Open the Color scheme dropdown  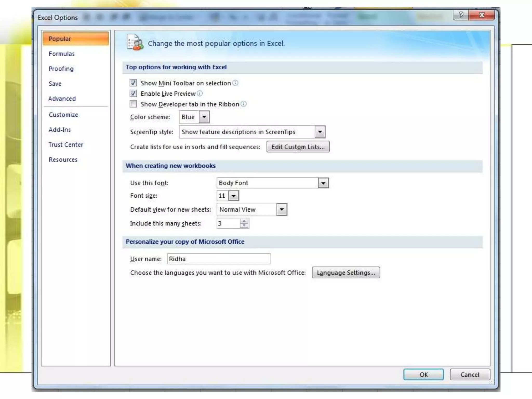tap(204, 117)
